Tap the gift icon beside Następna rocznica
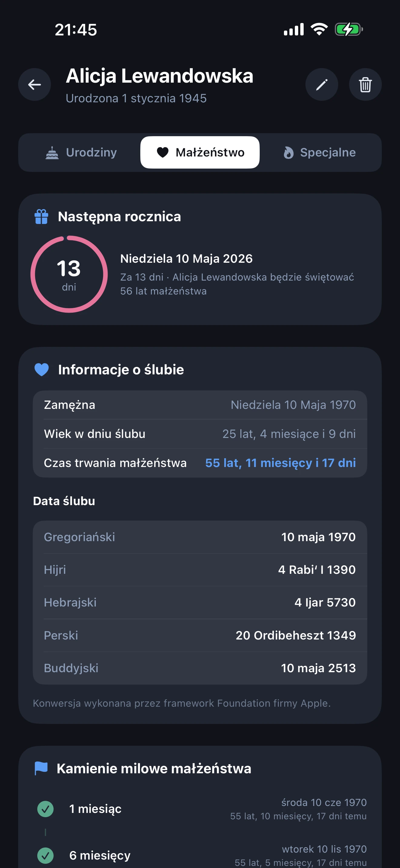Screen dimensions: 400x868 (42, 217)
